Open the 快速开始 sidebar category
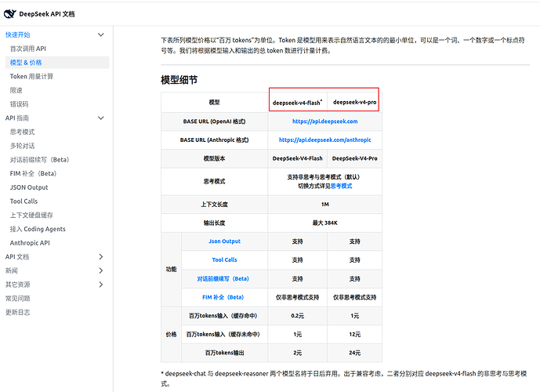Viewport: 540px width, 392px height. click(17, 34)
